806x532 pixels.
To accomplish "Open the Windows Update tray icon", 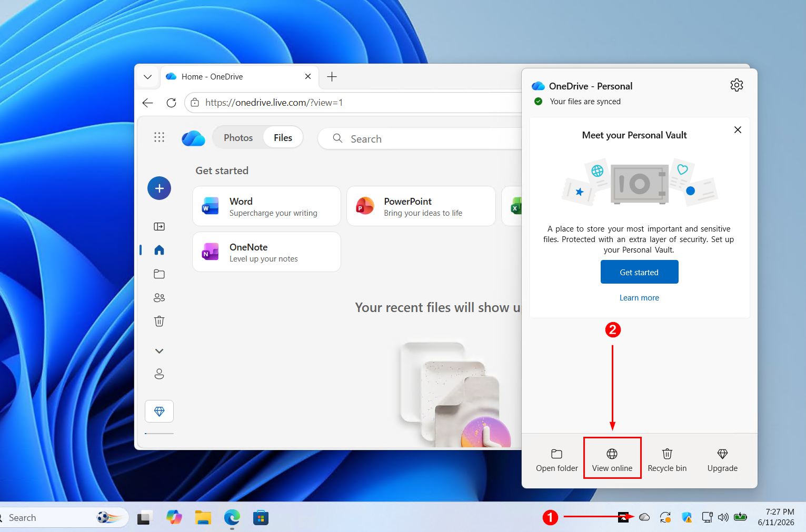I will (665, 517).
